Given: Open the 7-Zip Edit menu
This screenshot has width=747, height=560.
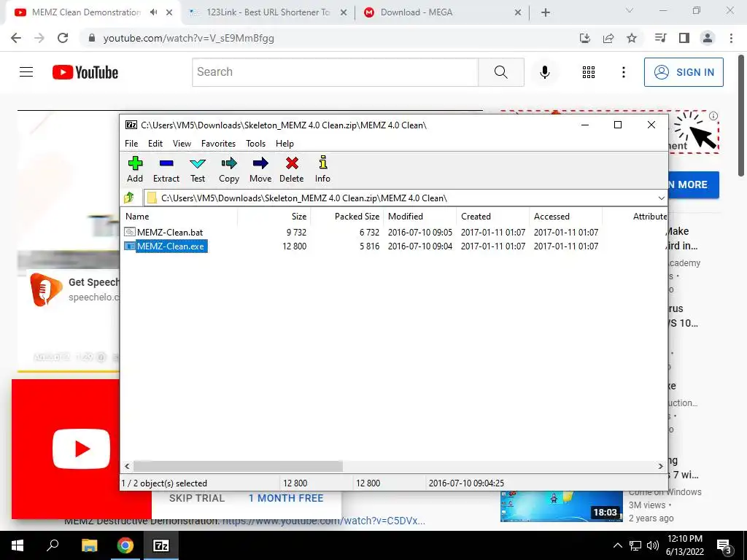Looking at the screenshot, I should (155, 144).
